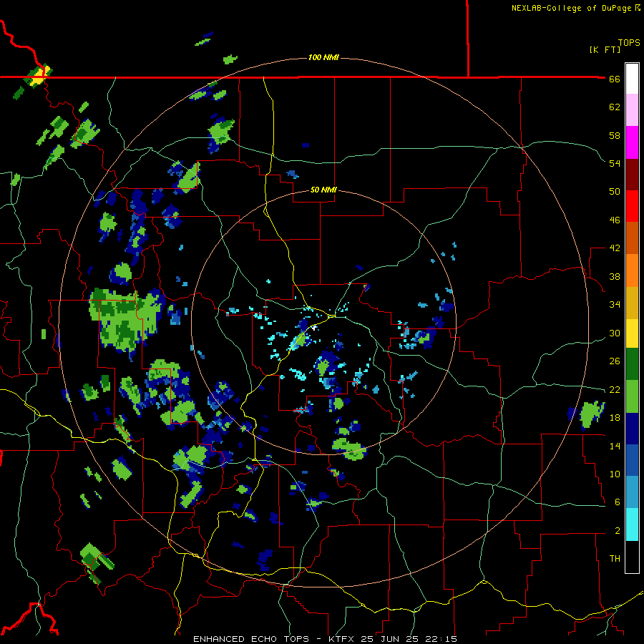Image resolution: width=644 pixels, height=644 pixels.
Task: Click the legend value 66
Action: (x=615, y=79)
